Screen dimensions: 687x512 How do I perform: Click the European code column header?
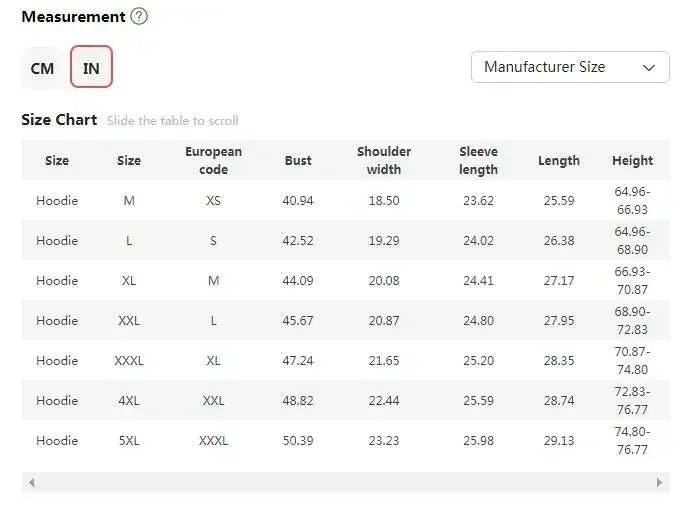click(213, 160)
